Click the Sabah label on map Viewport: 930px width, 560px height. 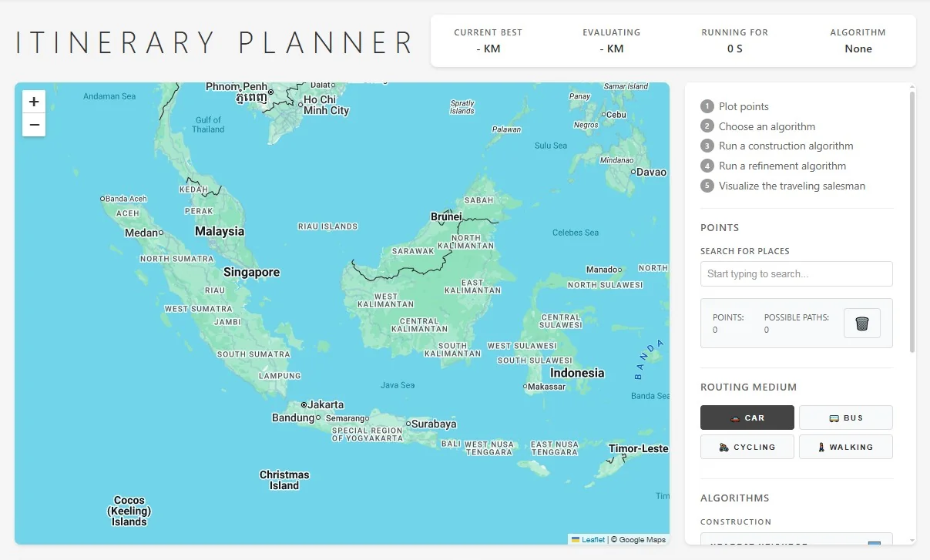478,200
